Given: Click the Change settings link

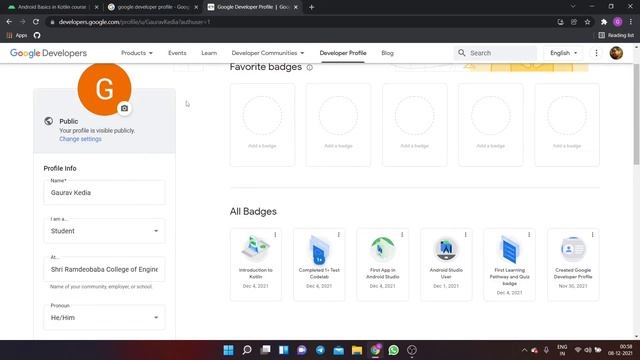Looking at the screenshot, I should pyautogui.click(x=80, y=139).
